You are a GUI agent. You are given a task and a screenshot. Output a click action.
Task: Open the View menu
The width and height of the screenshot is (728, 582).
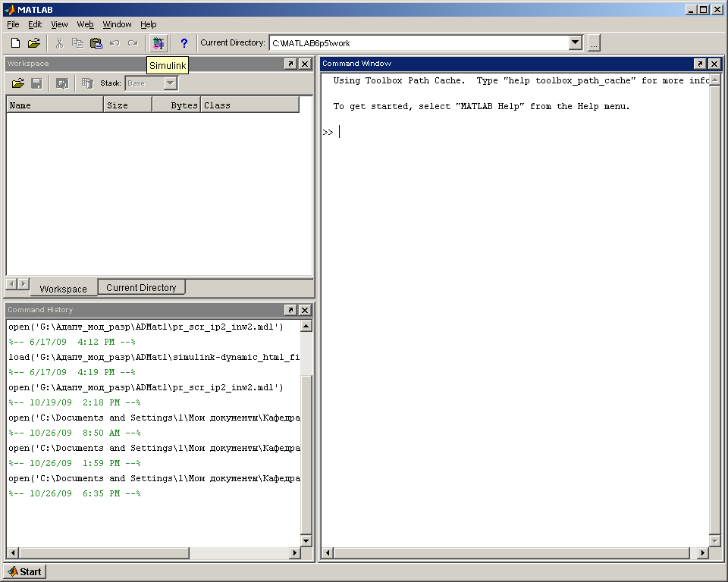[59, 24]
